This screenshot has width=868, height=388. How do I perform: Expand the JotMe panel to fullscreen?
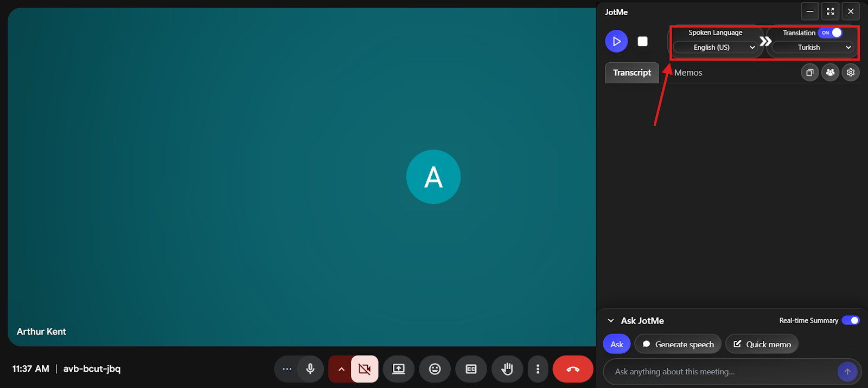pyautogui.click(x=831, y=11)
